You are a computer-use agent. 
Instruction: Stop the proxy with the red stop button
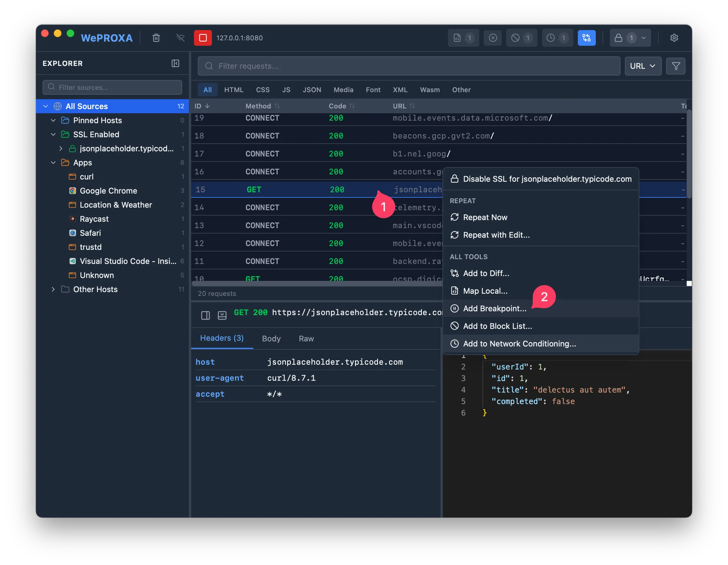click(x=203, y=38)
